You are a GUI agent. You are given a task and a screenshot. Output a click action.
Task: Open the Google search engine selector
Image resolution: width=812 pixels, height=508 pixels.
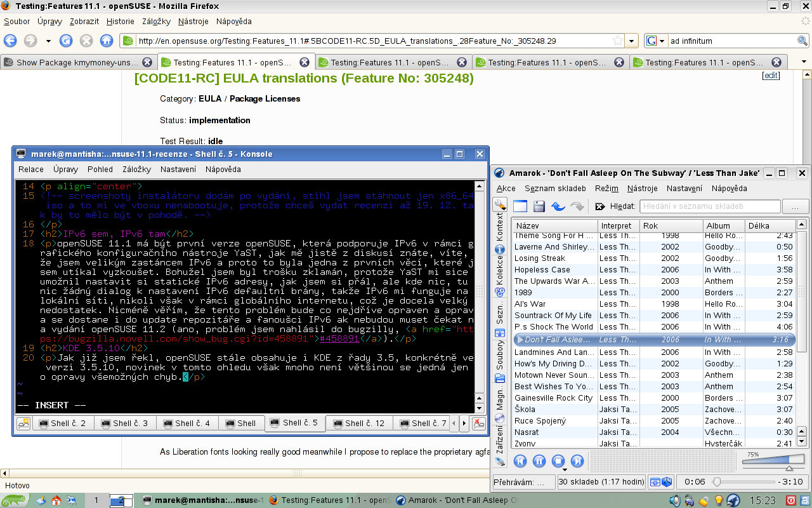[x=656, y=41]
